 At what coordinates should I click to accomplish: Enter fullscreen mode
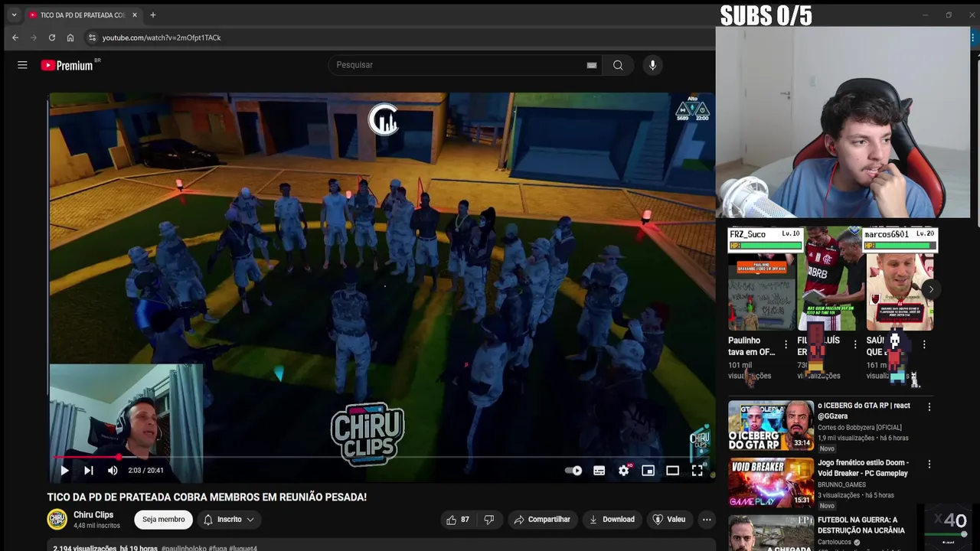click(697, 471)
